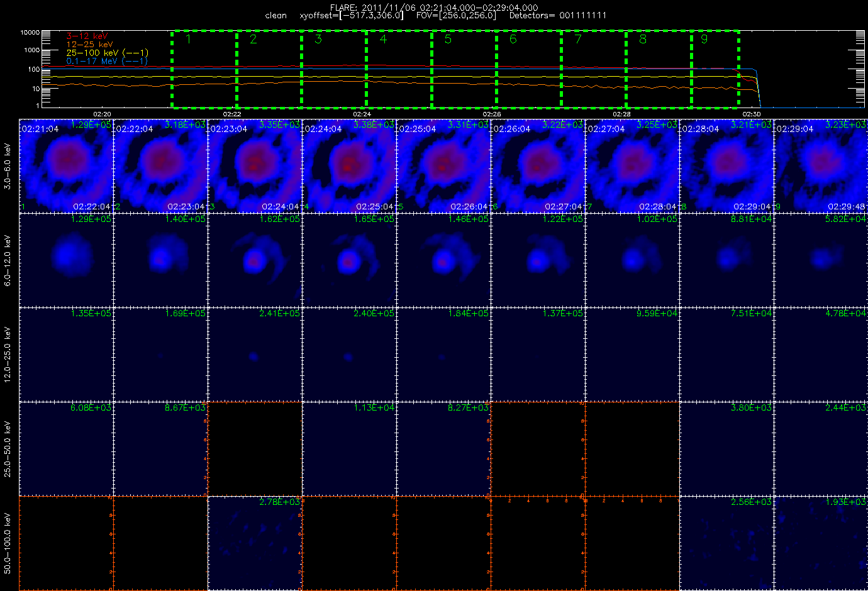Pick interval marker 7 in the light curve
Screen dimensions: 868x591
[x=578, y=39]
